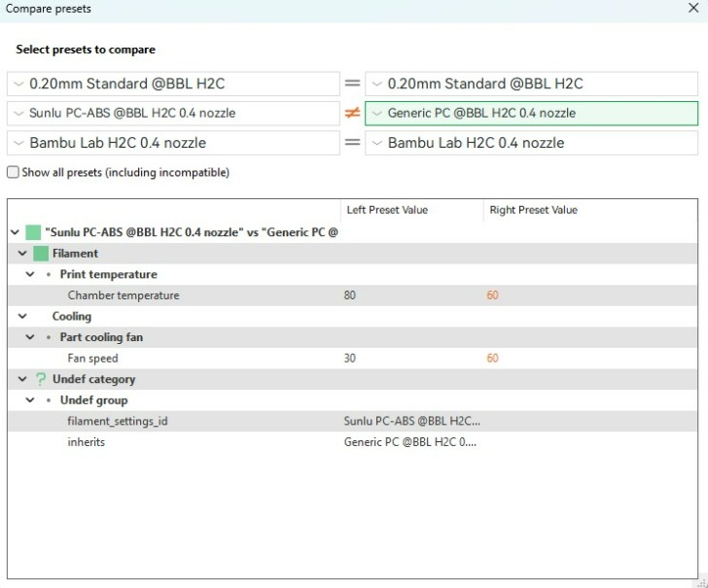This screenshot has width=708, height=588.
Task: Click the Right Preset Value column header
Action: pos(533,210)
